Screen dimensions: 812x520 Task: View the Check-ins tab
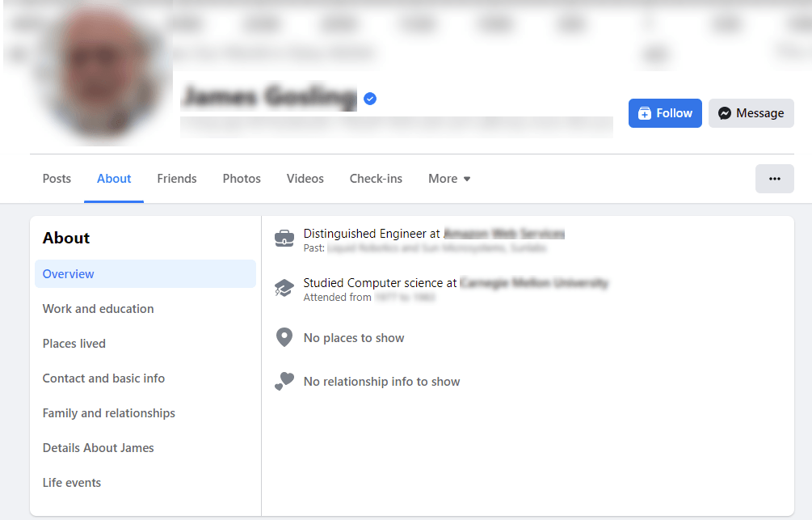coord(376,179)
